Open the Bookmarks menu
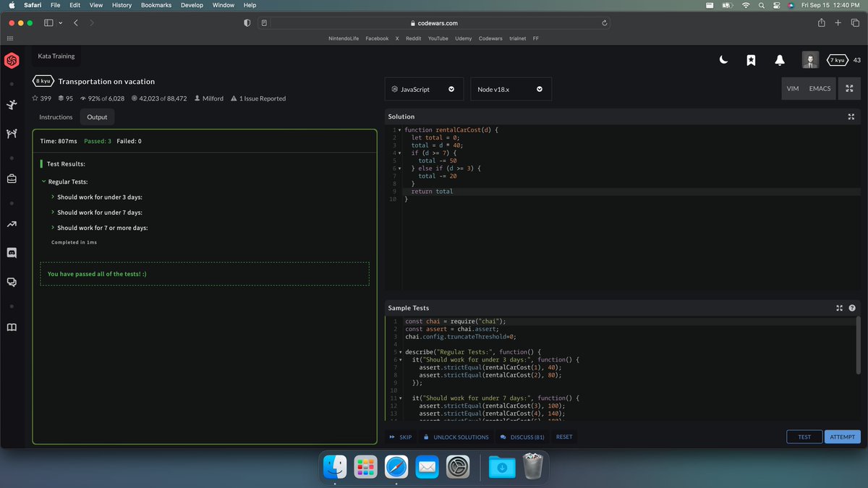Screen dimensions: 868x488 156,5
